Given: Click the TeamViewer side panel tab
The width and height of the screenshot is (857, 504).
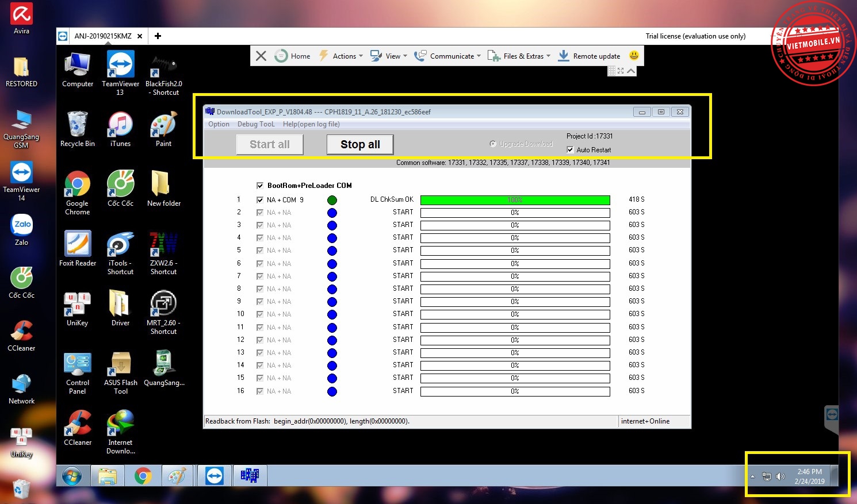Looking at the screenshot, I should coord(832,419).
